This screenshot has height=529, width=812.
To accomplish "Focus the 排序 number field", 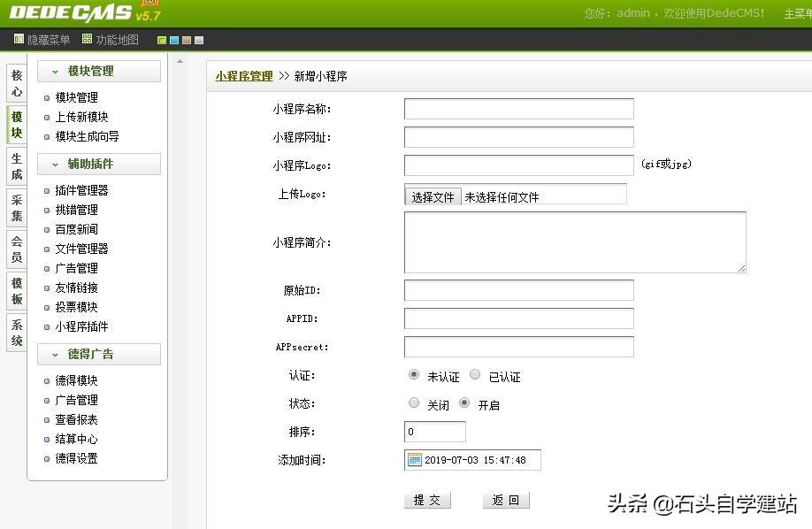I will point(435,432).
